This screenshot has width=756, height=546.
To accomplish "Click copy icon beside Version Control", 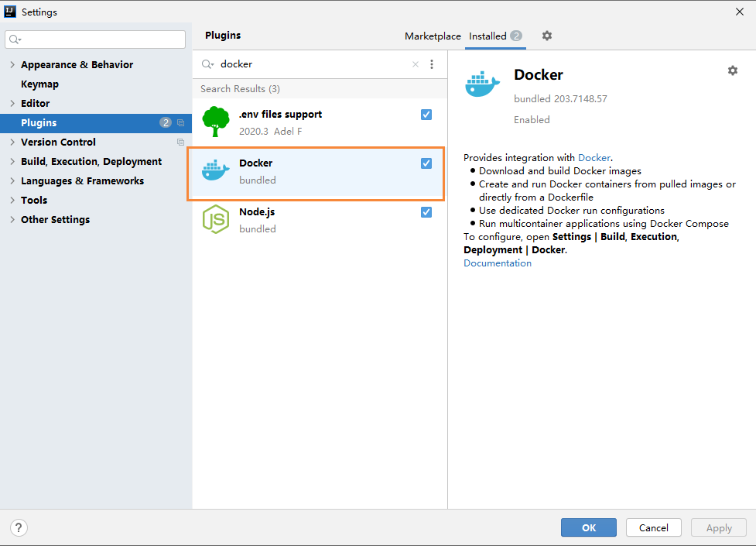I will click(x=181, y=142).
